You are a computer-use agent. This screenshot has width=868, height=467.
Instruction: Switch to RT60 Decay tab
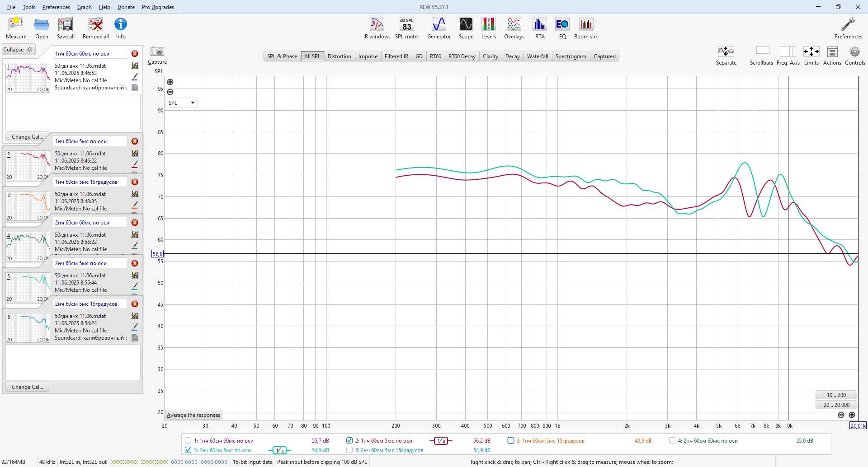[462, 56]
